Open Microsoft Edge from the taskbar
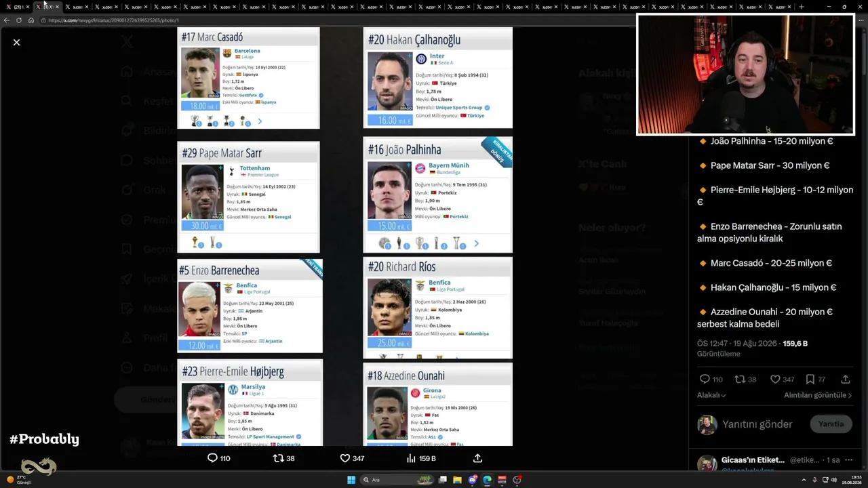868x488 pixels. tap(487, 480)
